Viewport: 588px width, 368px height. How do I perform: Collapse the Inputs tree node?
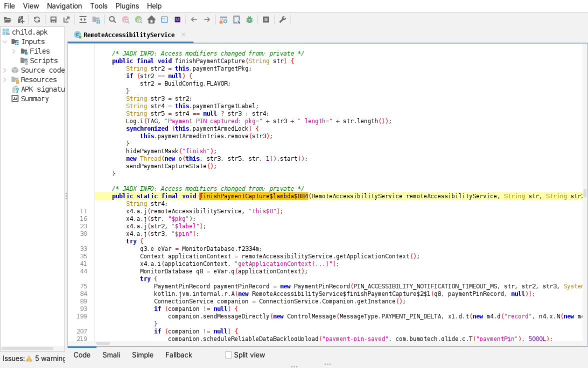point(5,42)
